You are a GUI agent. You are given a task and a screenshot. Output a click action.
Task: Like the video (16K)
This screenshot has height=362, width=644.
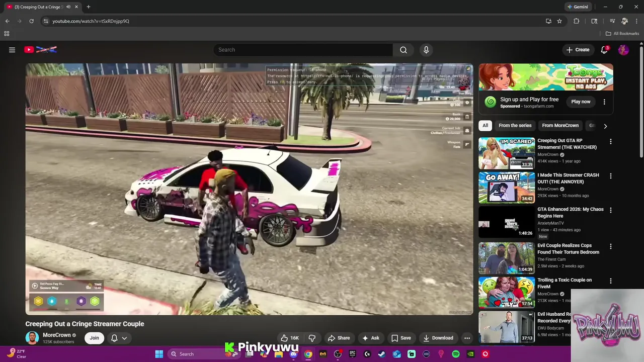click(290, 338)
